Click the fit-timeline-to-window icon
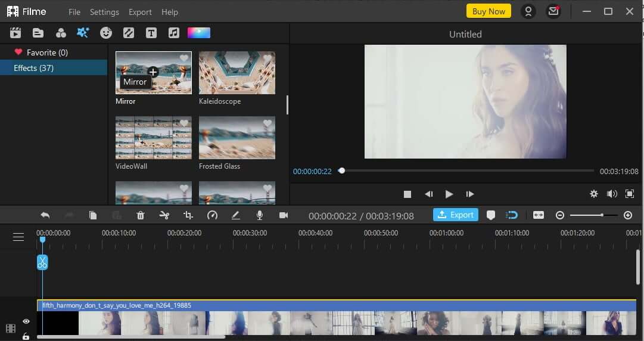 point(539,215)
